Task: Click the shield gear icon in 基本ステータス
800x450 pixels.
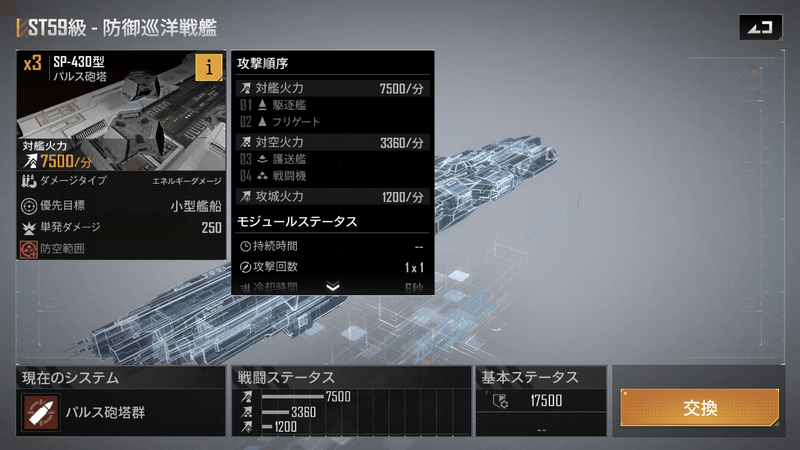Action: pyautogui.click(x=501, y=401)
